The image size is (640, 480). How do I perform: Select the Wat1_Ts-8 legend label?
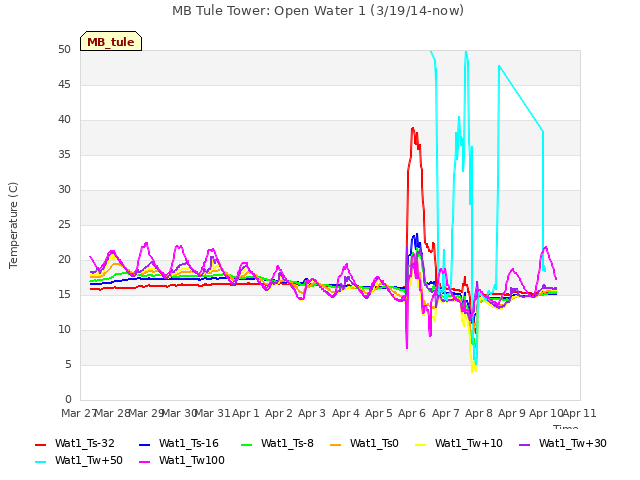[x=287, y=443]
